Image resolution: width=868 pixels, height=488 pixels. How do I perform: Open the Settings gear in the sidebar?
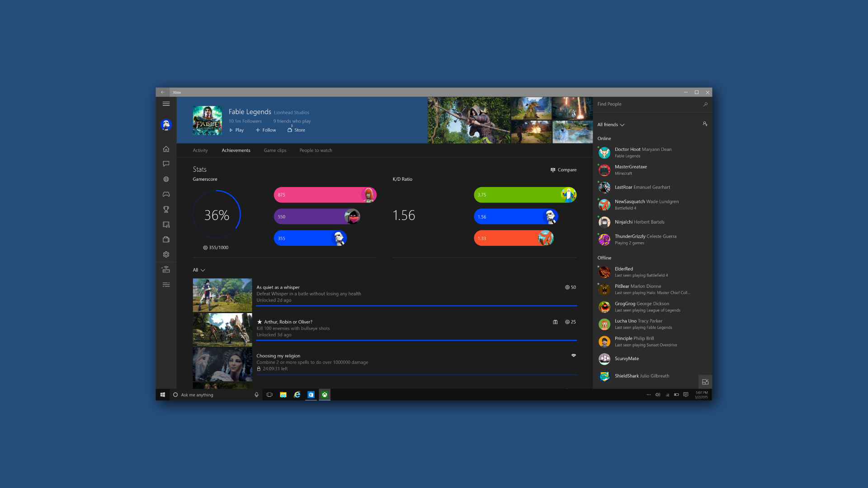(166, 254)
